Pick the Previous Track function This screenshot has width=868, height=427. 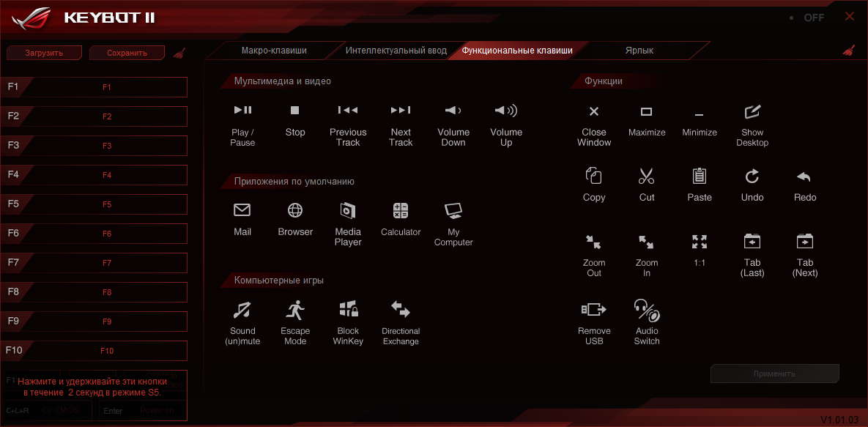tap(348, 110)
